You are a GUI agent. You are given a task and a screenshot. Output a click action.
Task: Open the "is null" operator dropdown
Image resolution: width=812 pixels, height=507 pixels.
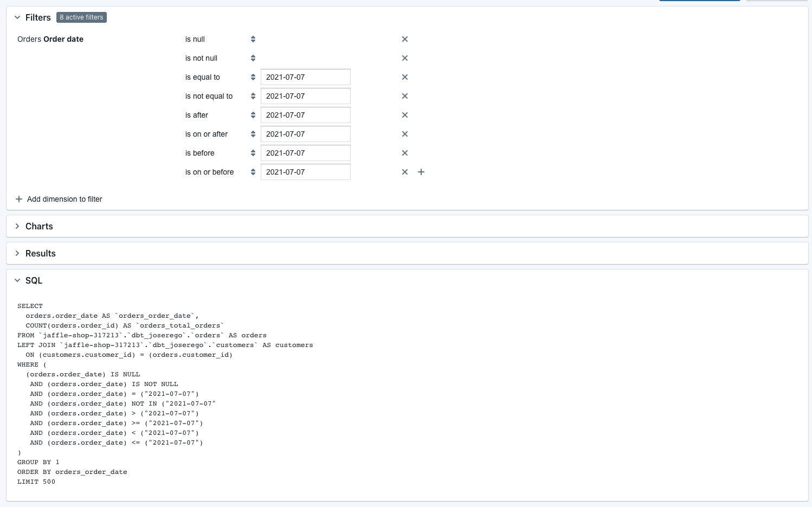(x=253, y=39)
